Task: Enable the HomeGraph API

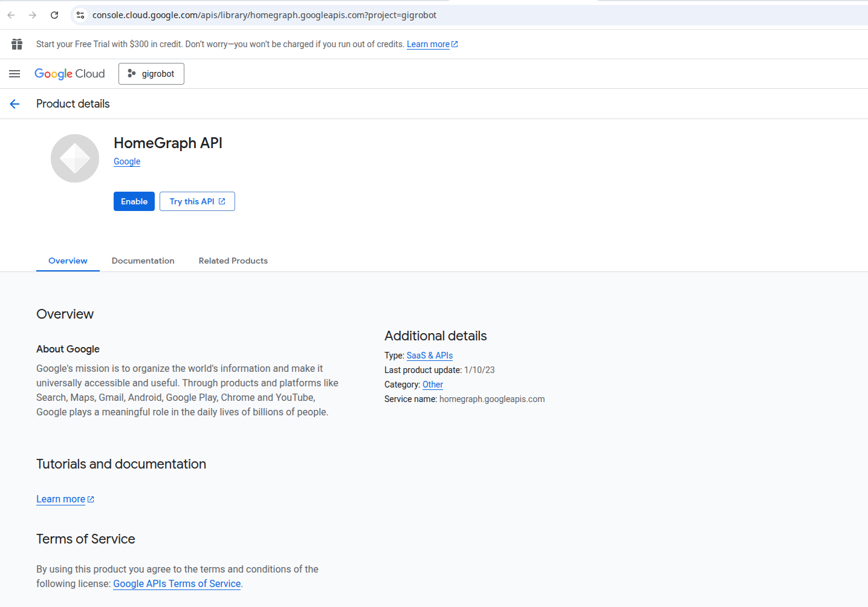Action: coord(134,201)
